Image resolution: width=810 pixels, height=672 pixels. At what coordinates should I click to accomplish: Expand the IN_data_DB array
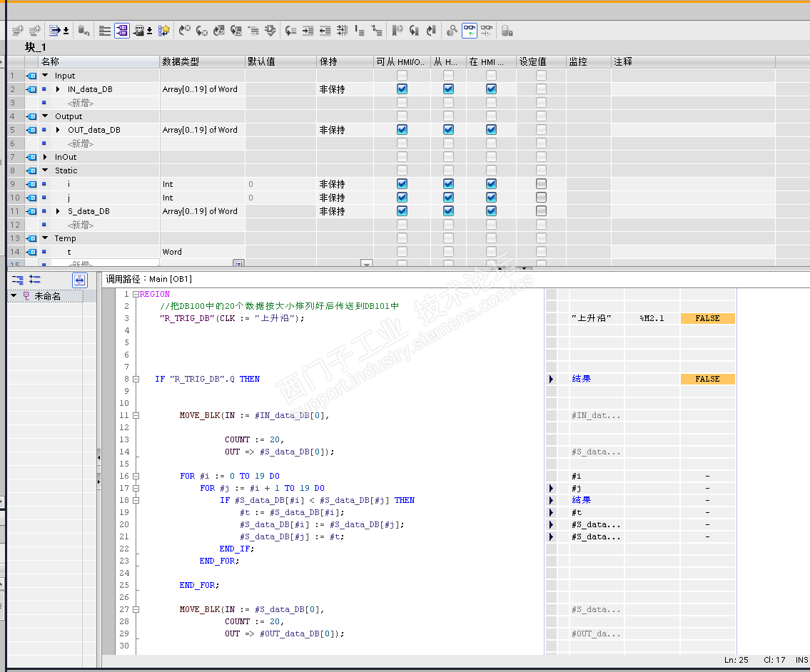(59, 89)
